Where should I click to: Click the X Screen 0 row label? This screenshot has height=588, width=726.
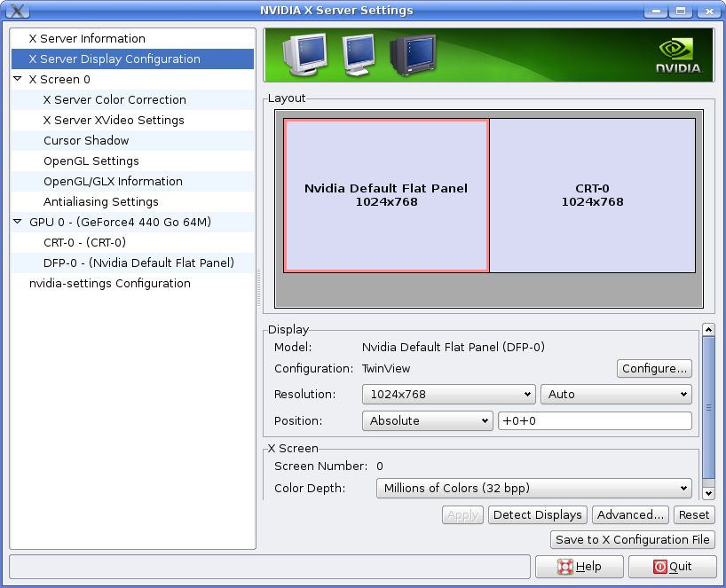point(59,79)
